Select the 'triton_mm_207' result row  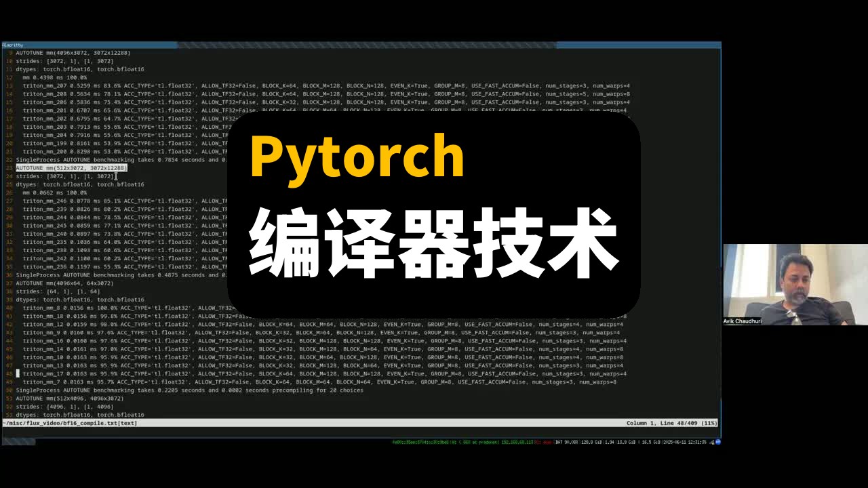pyautogui.click(x=326, y=85)
